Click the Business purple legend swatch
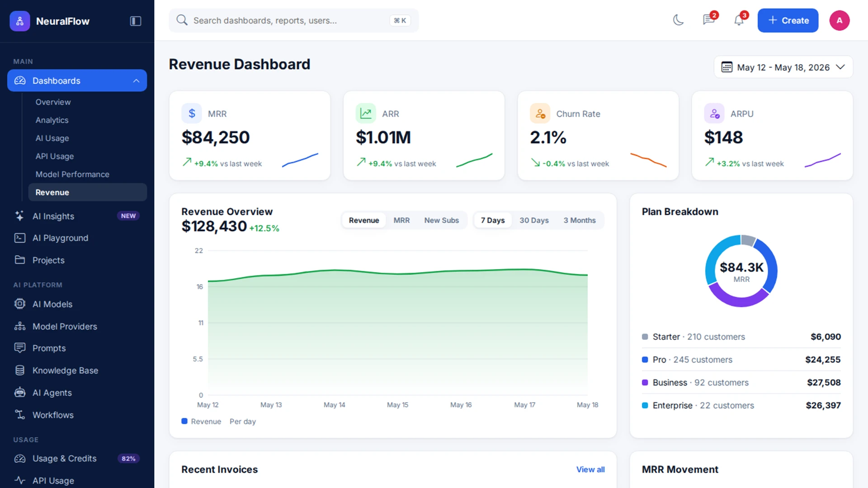The image size is (868, 488). (645, 382)
